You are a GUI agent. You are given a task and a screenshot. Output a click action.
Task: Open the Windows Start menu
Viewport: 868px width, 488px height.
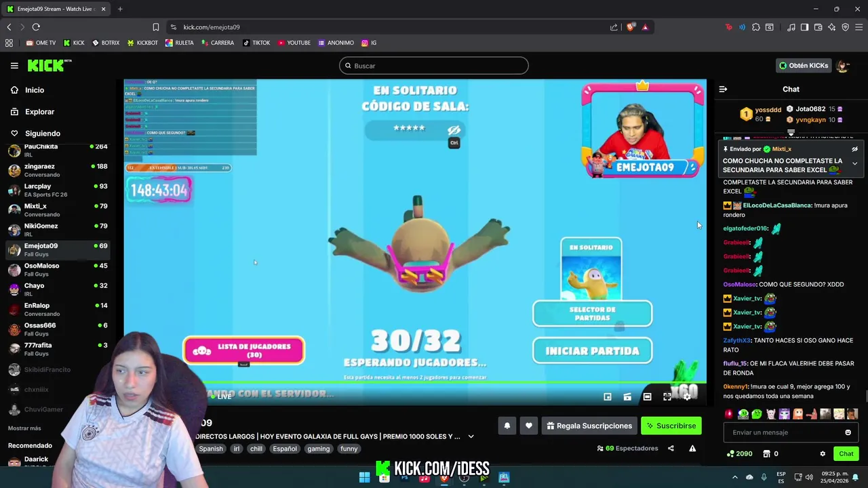(364, 477)
